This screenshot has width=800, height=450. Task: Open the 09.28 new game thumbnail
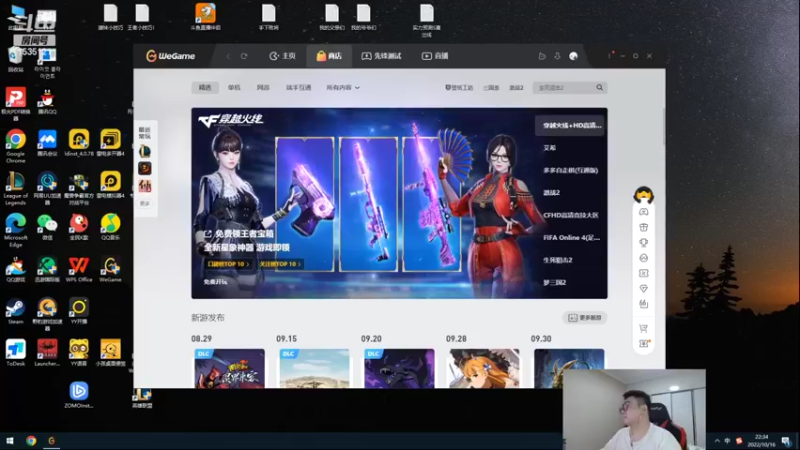click(x=484, y=368)
